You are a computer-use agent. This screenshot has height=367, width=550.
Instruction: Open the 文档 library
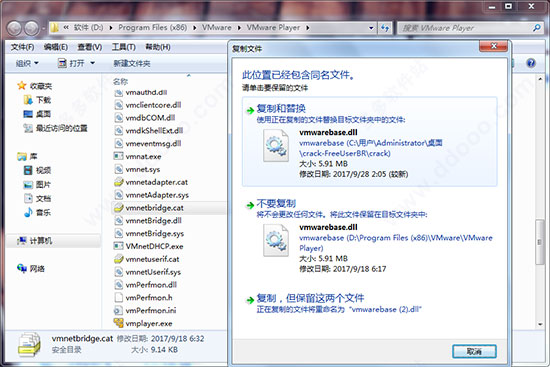tap(37, 199)
